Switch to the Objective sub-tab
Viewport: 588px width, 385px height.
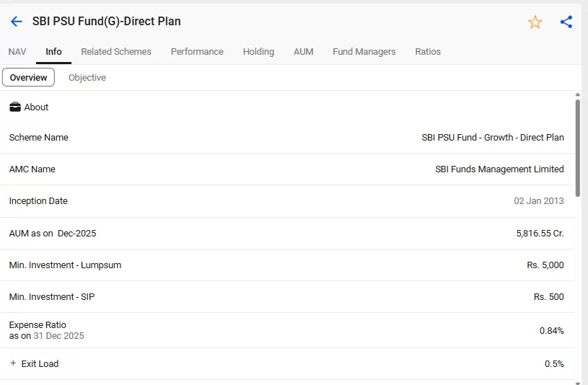click(x=87, y=78)
